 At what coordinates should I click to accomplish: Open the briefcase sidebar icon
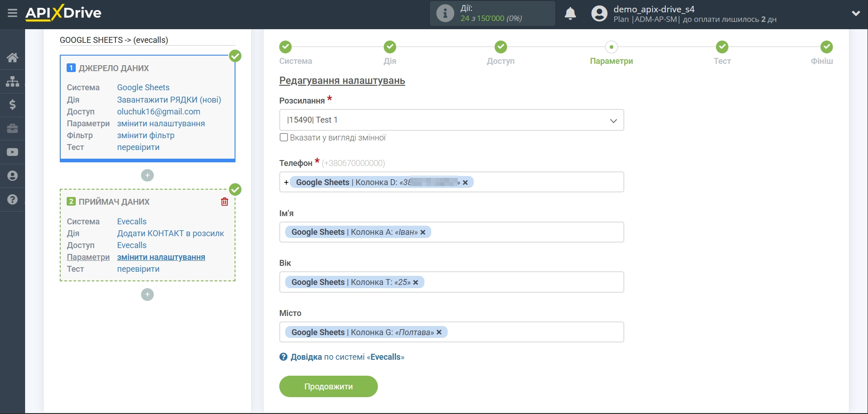pyautogui.click(x=12, y=129)
